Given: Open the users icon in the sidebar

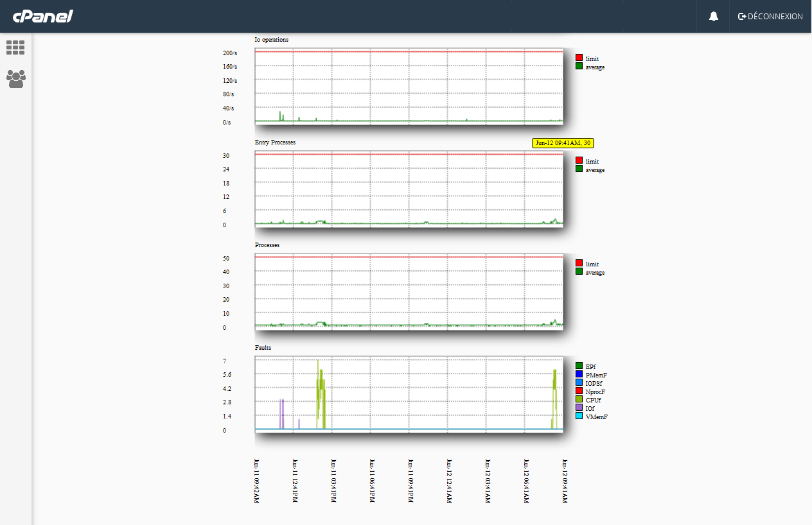Looking at the screenshot, I should coord(15,78).
